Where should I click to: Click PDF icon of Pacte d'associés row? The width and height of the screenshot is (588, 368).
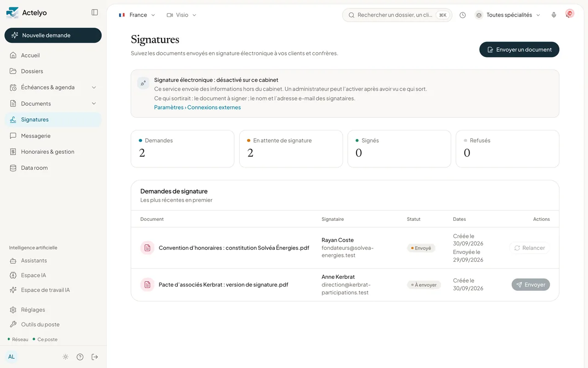[x=147, y=285]
